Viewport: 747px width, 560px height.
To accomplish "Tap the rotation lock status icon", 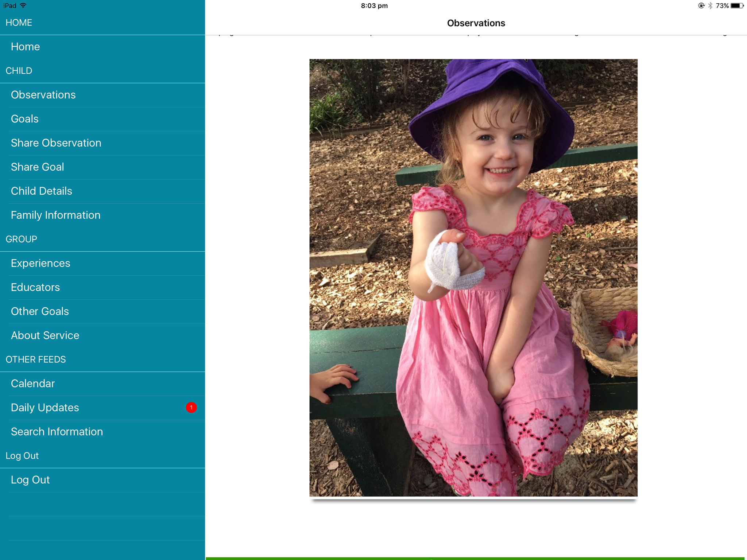I will click(x=701, y=5).
